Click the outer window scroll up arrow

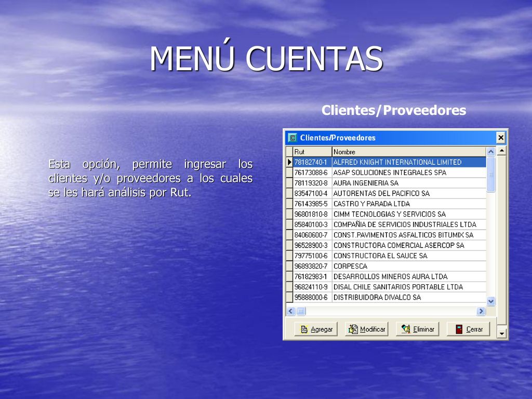pyautogui.click(x=501, y=151)
